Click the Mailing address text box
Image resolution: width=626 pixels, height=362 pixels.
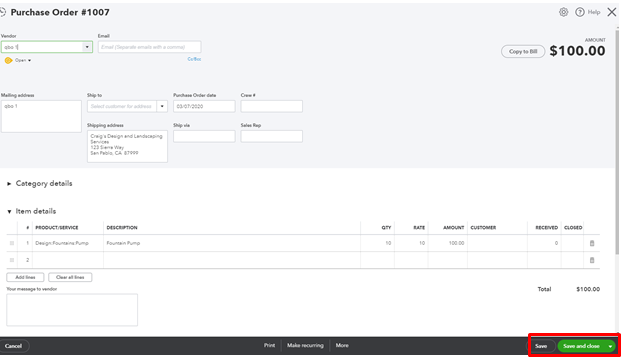click(42, 116)
